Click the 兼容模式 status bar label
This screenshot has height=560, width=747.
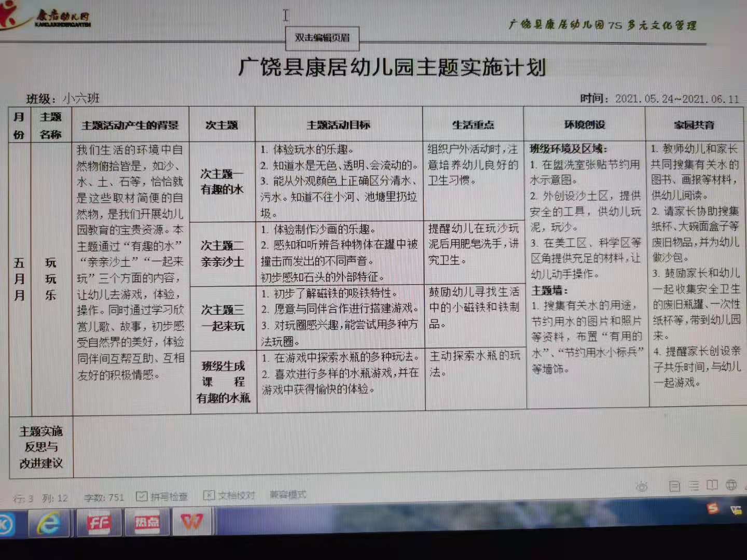click(x=288, y=495)
